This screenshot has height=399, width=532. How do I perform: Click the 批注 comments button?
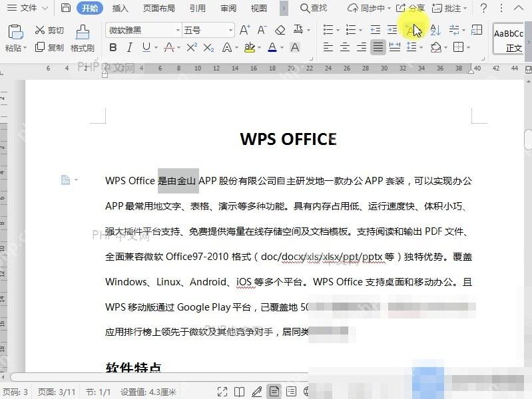coord(449,8)
